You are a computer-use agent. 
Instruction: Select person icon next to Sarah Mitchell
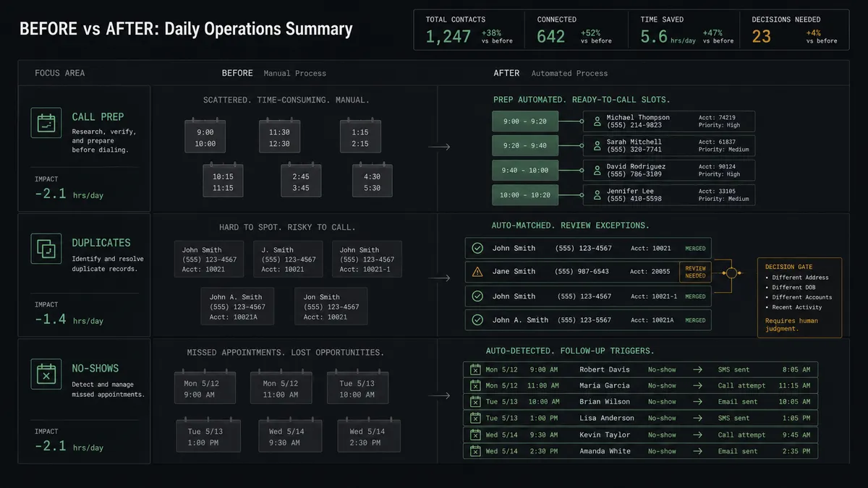(x=597, y=146)
